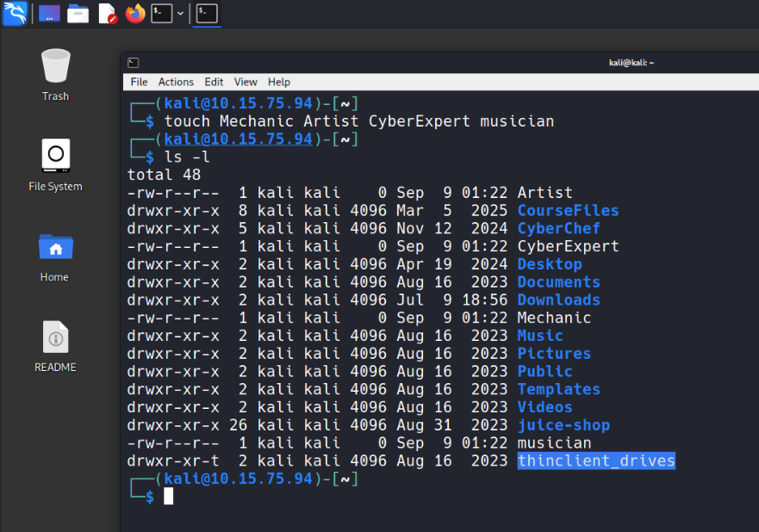This screenshot has height=532, width=759.
Task: Open the Help menu in terminal
Action: click(x=279, y=82)
